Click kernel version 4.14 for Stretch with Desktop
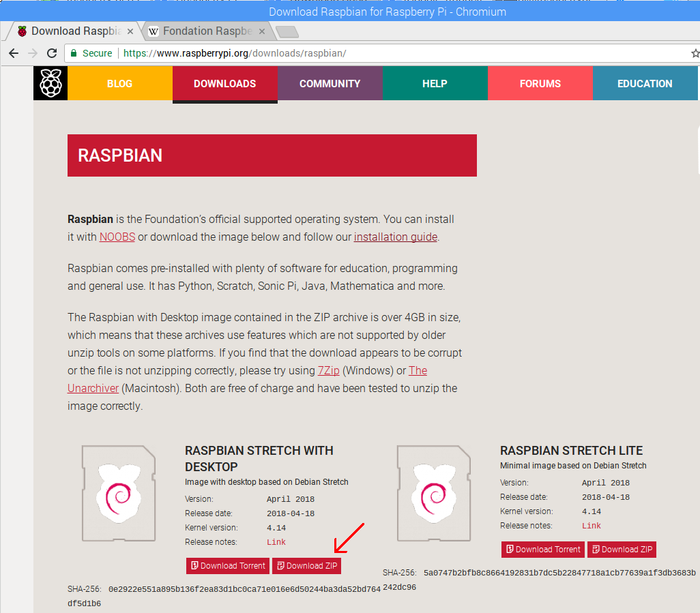The height and width of the screenshot is (613, 700). [276, 528]
